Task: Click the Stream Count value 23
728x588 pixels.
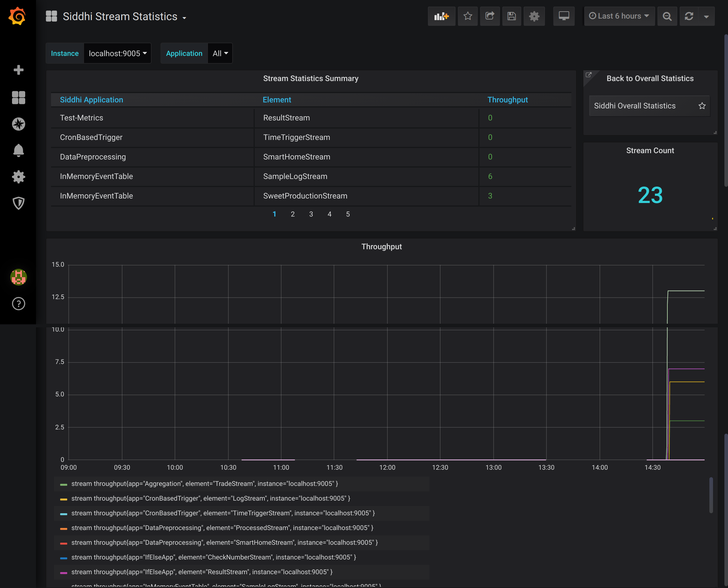Action: point(650,195)
